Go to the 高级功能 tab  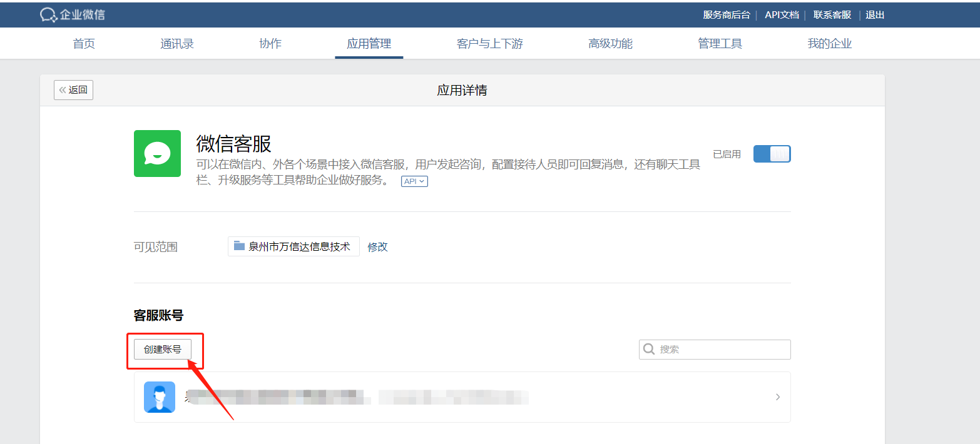pos(610,44)
